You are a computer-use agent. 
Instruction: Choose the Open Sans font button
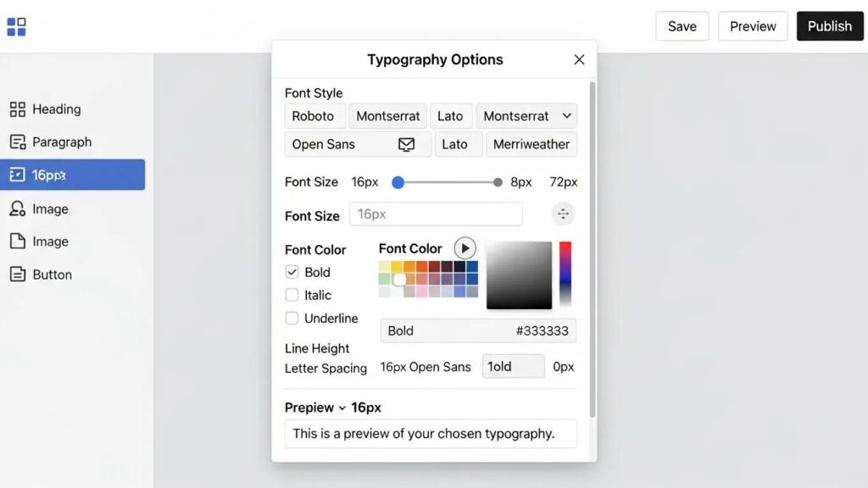(x=358, y=144)
